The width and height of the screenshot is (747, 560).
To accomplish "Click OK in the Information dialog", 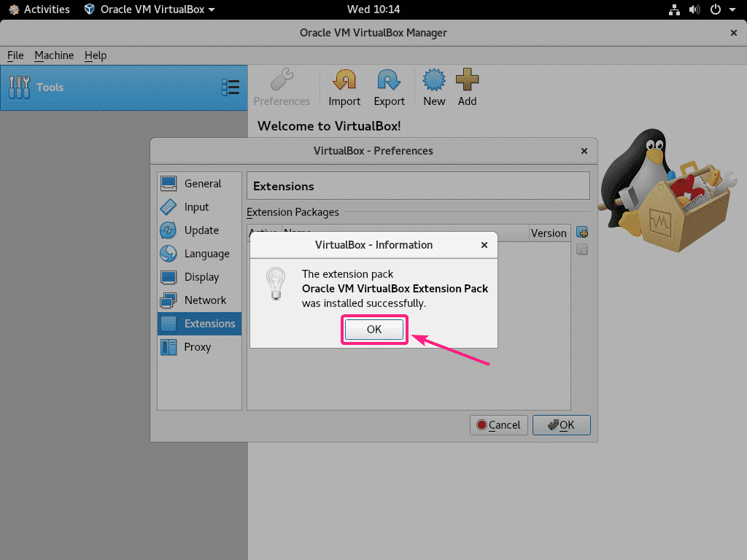I will point(374,329).
